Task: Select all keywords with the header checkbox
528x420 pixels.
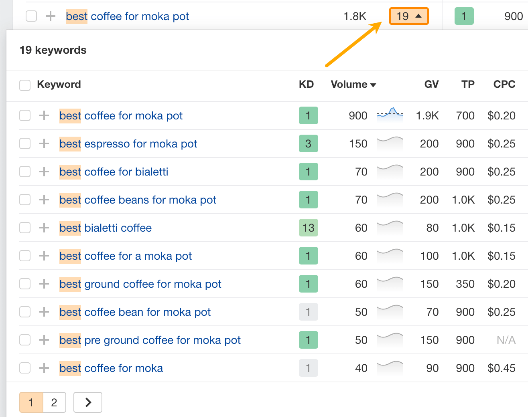Action: coord(24,85)
